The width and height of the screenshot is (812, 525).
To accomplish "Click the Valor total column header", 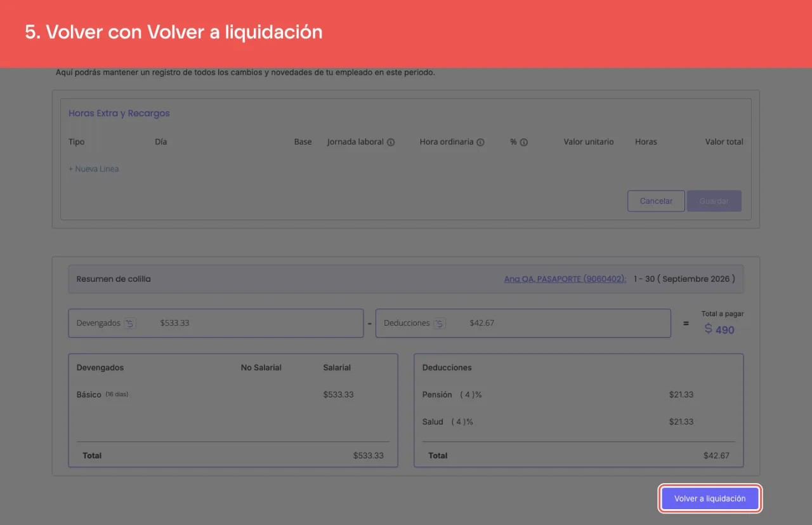I will 724,142.
